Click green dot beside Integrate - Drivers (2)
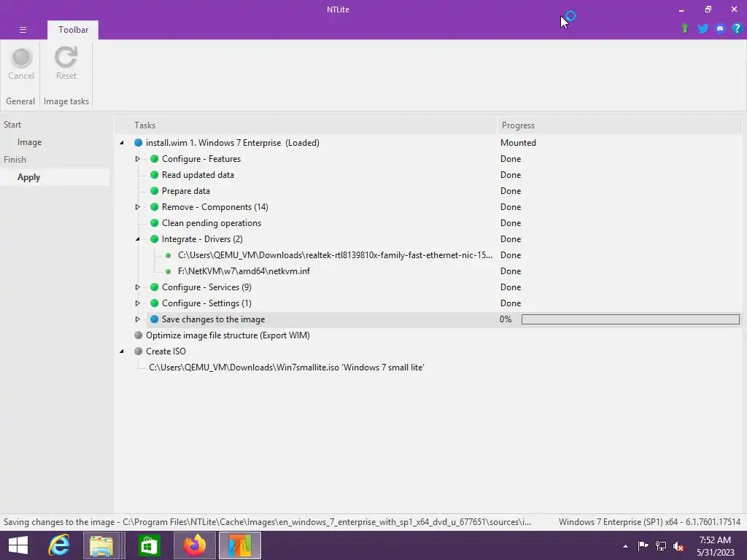Image resolution: width=747 pixels, height=560 pixels. point(155,239)
